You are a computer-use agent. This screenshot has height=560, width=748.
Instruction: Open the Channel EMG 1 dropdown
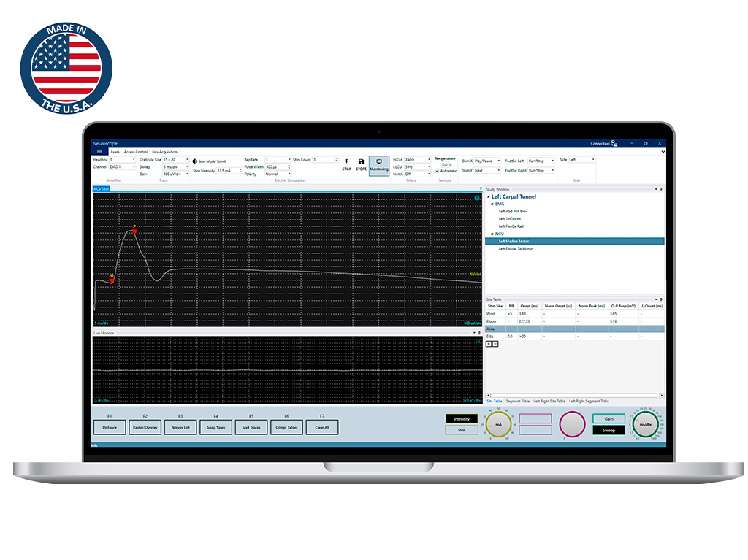point(123,167)
